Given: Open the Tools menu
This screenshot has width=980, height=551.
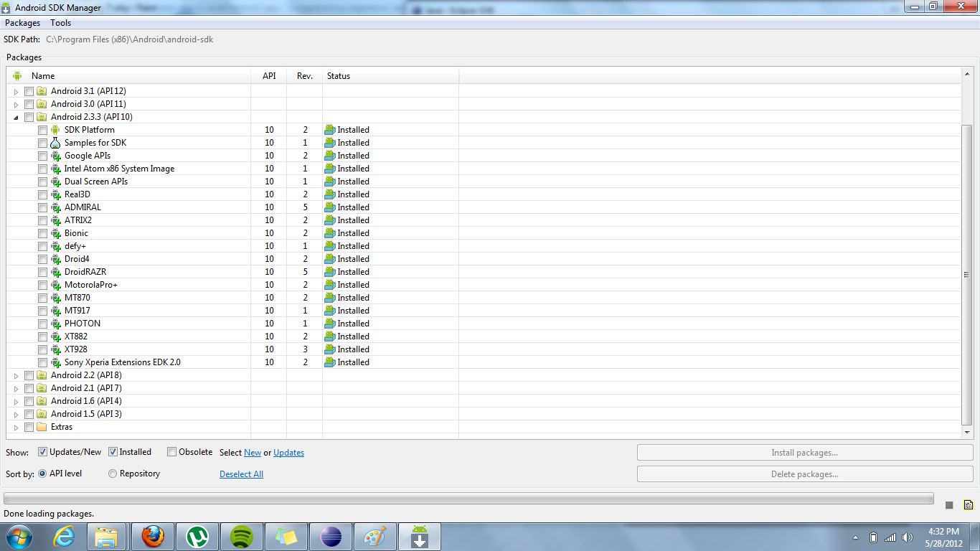Looking at the screenshot, I should [61, 23].
